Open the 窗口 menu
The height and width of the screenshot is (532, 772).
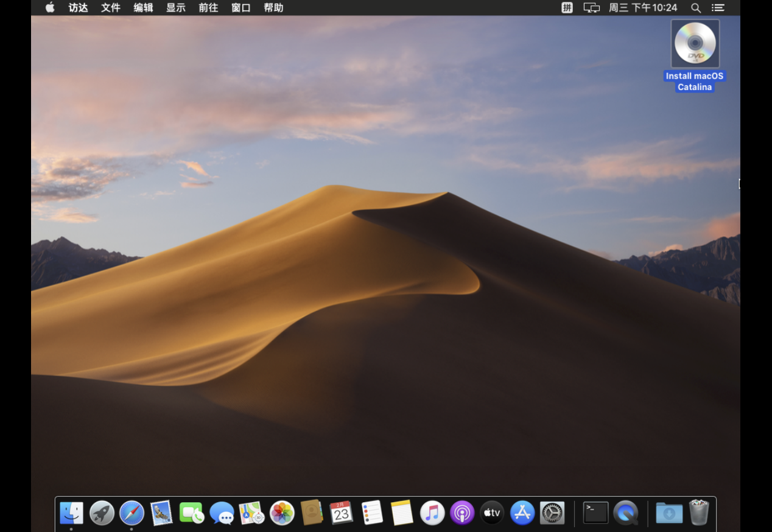click(241, 8)
